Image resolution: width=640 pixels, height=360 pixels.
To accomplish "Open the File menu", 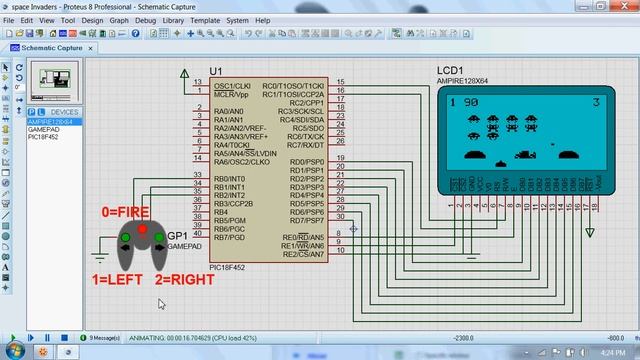I will [x=8, y=20].
